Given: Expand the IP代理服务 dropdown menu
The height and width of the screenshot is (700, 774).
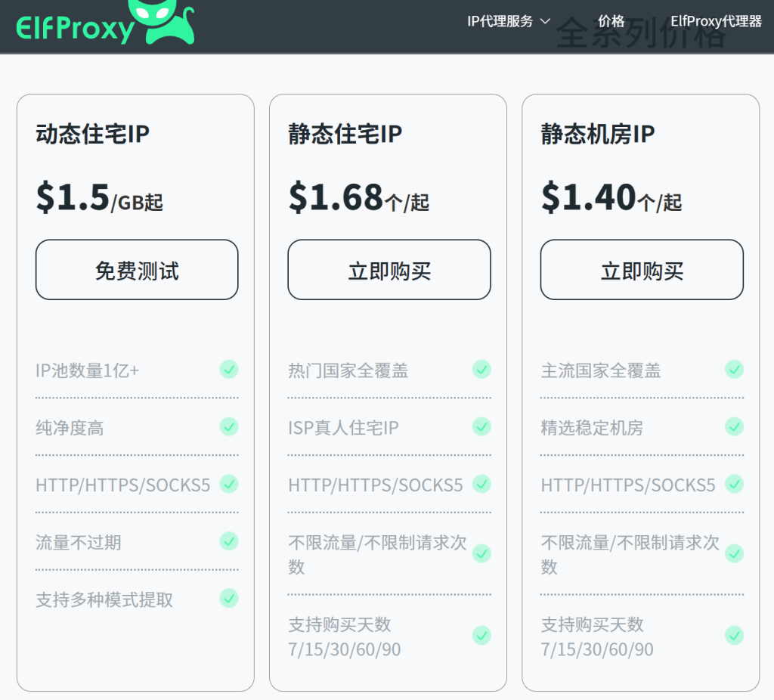Looking at the screenshot, I should (509, 21).
